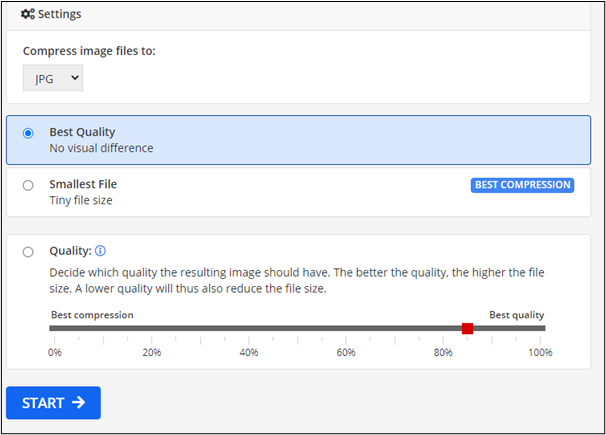Set the slider at the 60% mark
This screenshot has height=435, width=606.
pos(347,328)
